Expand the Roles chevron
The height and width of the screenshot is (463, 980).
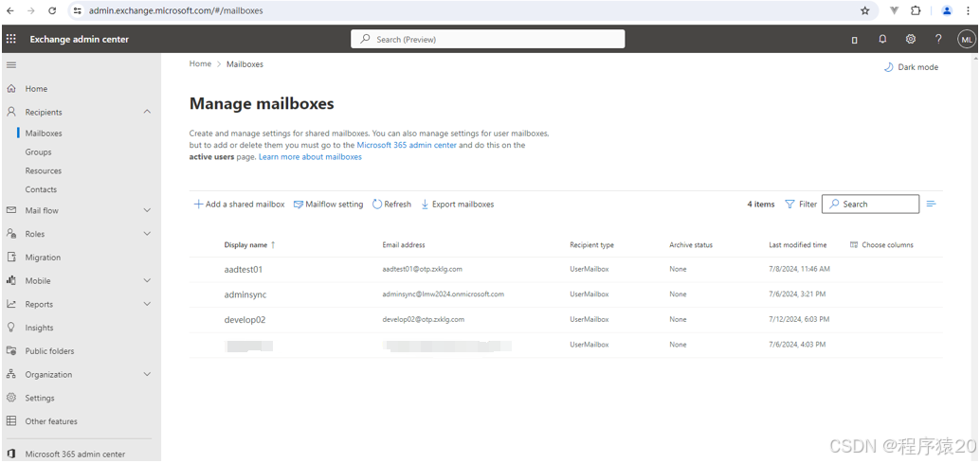[147, 233]
